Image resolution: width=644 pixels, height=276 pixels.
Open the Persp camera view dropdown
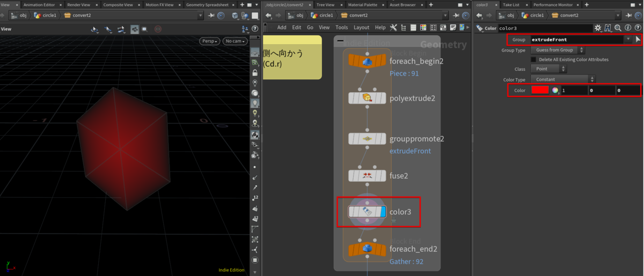click(209, 41)
